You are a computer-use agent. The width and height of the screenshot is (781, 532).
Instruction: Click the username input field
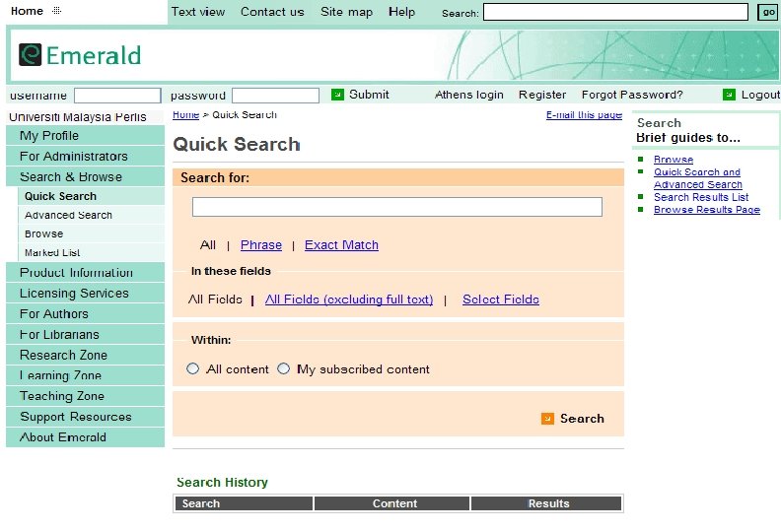point(117,95)
